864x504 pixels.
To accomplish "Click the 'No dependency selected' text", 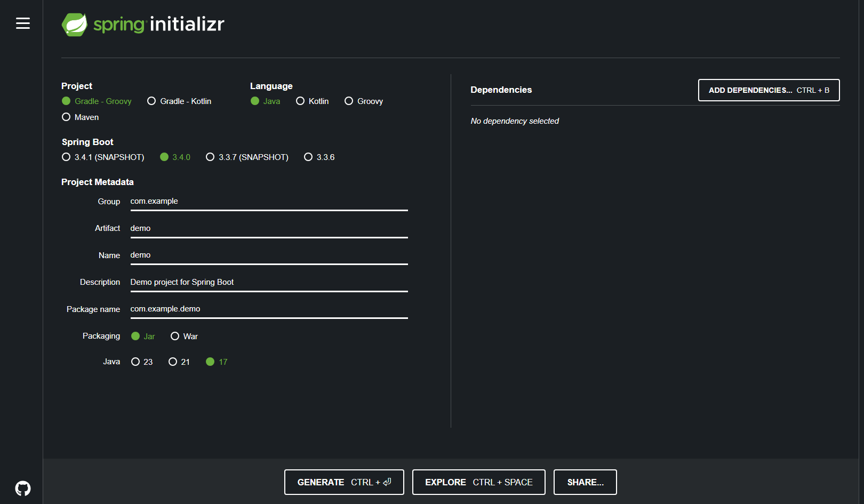I will 515,121.
